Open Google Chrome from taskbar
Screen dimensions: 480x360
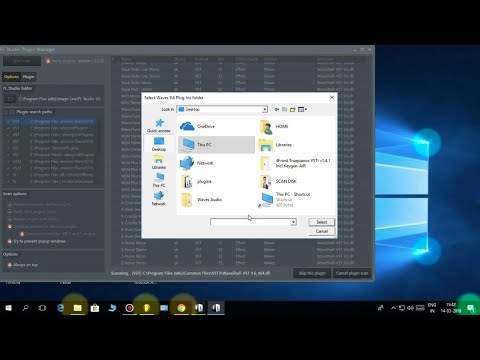click(181, 308)
